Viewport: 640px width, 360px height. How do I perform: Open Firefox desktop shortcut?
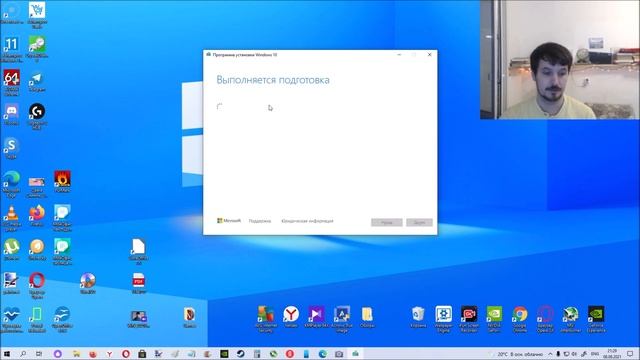(37, 216)
